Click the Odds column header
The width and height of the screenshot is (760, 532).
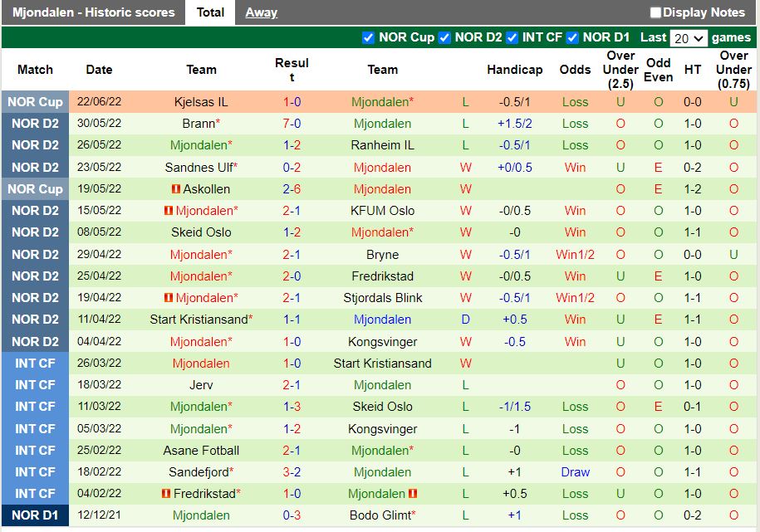(x=576, y=70)
